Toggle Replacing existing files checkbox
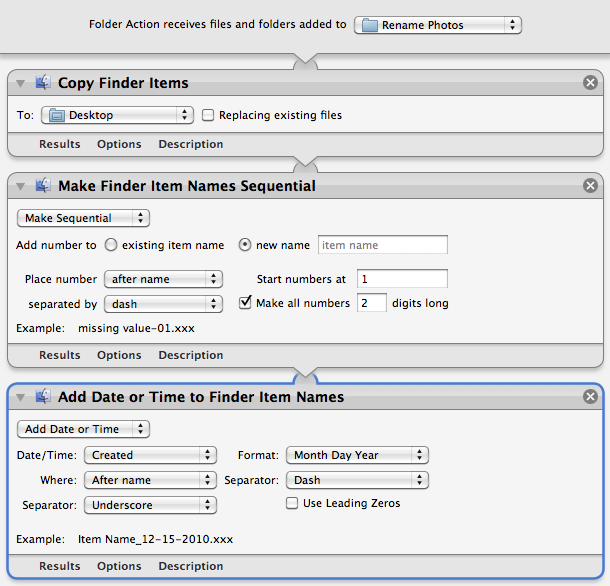 point(208,115)
